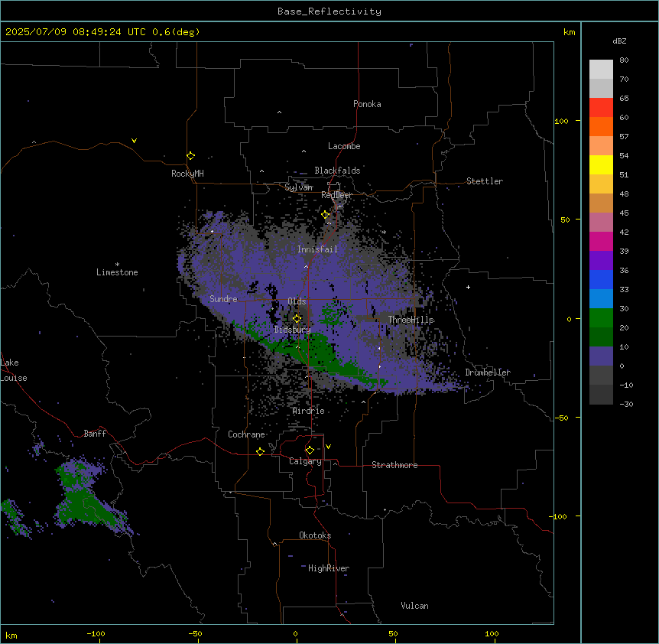Click the Didsbury city label
The image size is (659, 644).
[x=293, y=330]
